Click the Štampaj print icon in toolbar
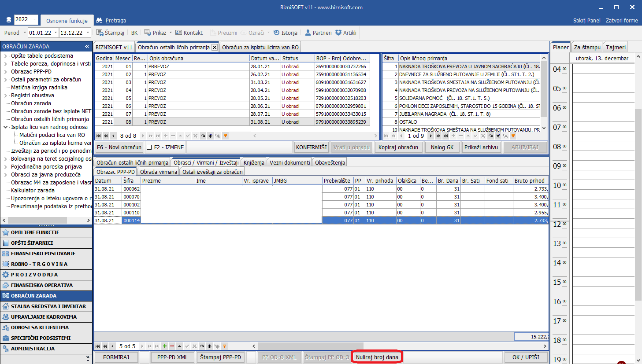The width and height of the screenshot is (642, 364). coord(100,33)
